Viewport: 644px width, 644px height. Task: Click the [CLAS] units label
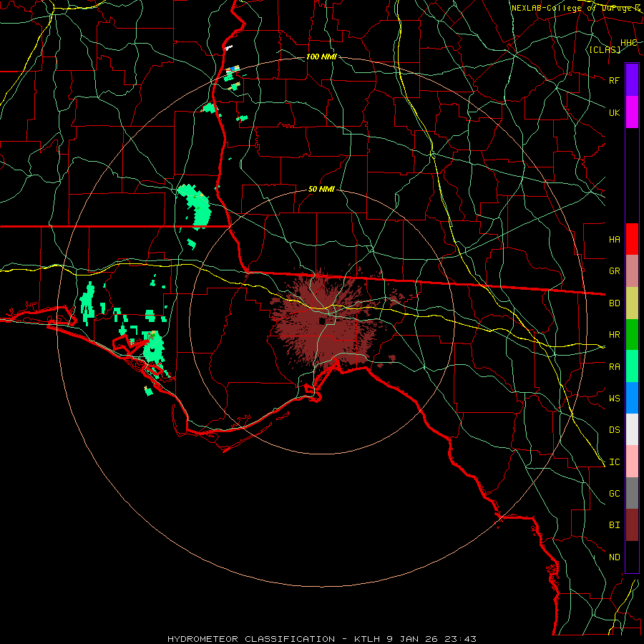[x=605, y=49]
